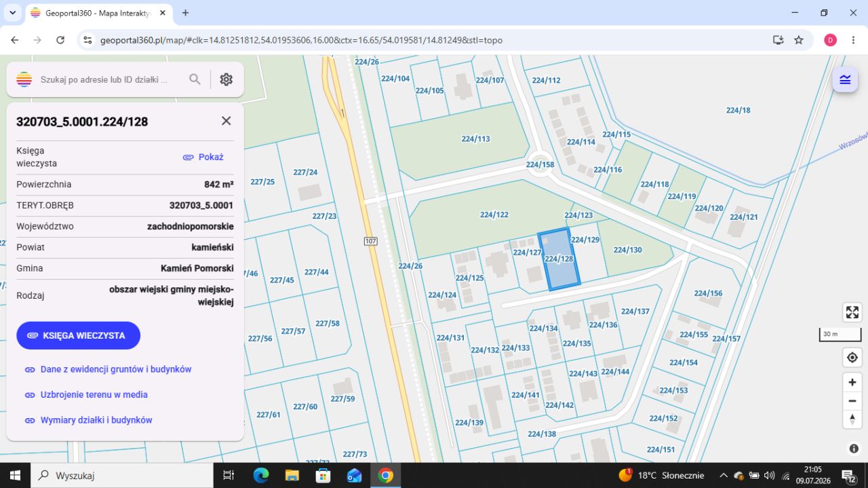Open Task View on taskbar
This screenshot has height=488, width=868.
point(229,475)
